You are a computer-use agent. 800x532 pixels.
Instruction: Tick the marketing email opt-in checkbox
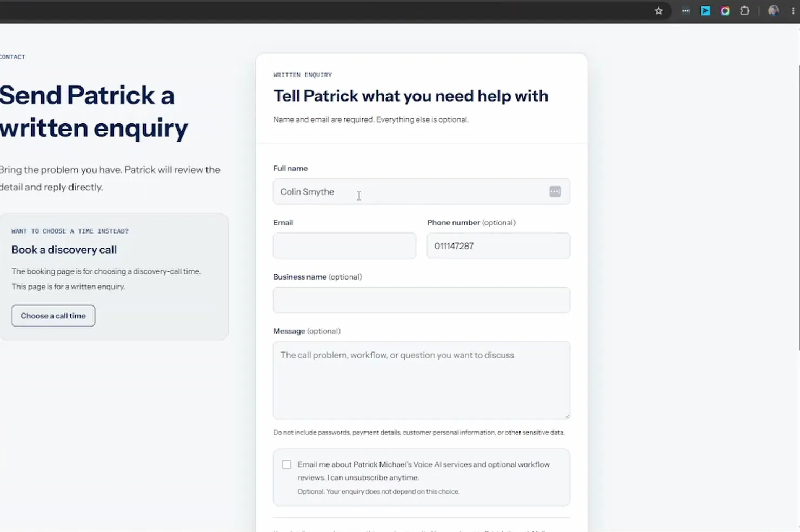click(x=286, y=464)
